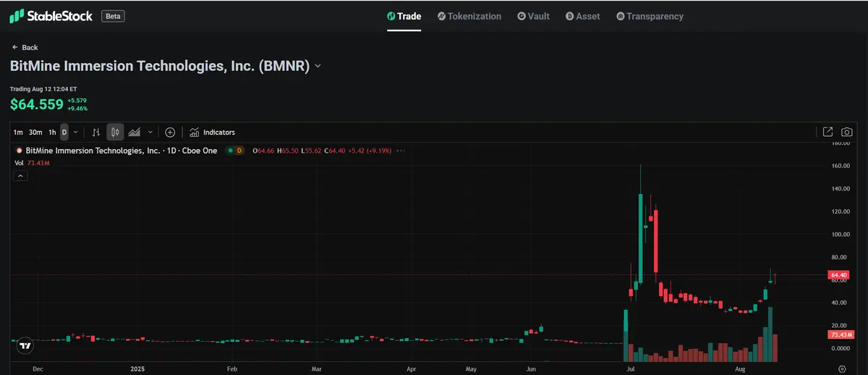Open the Transparency tab
The image size is (868, 375).
coord(650,16)
